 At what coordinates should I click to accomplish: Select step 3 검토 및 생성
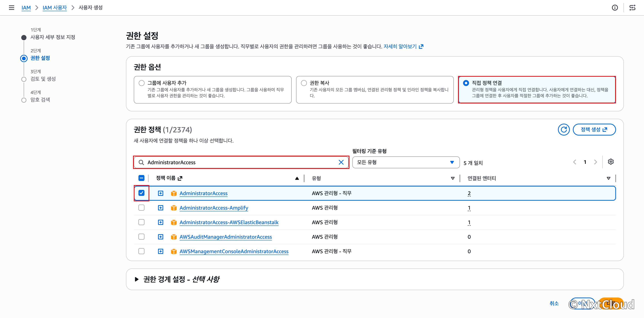click(x=43, y=79)
